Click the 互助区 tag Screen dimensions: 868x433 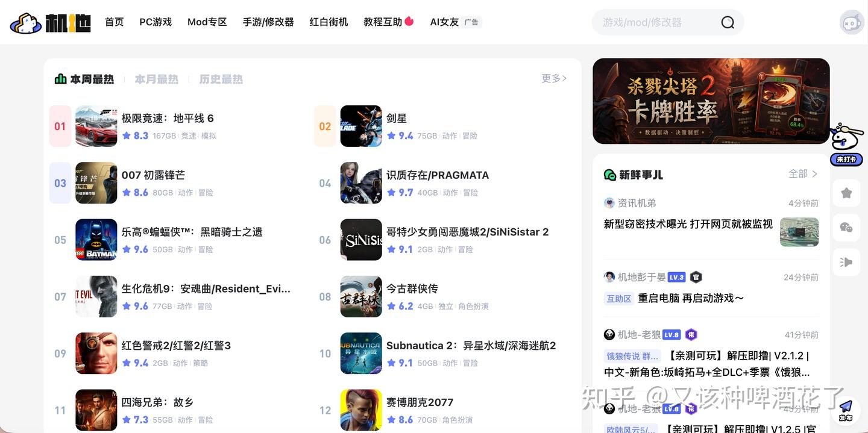[x=619, y=299]
